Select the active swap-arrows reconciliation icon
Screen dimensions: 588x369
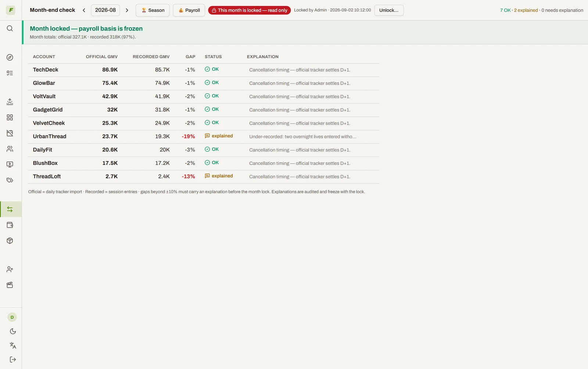[10, 209]
